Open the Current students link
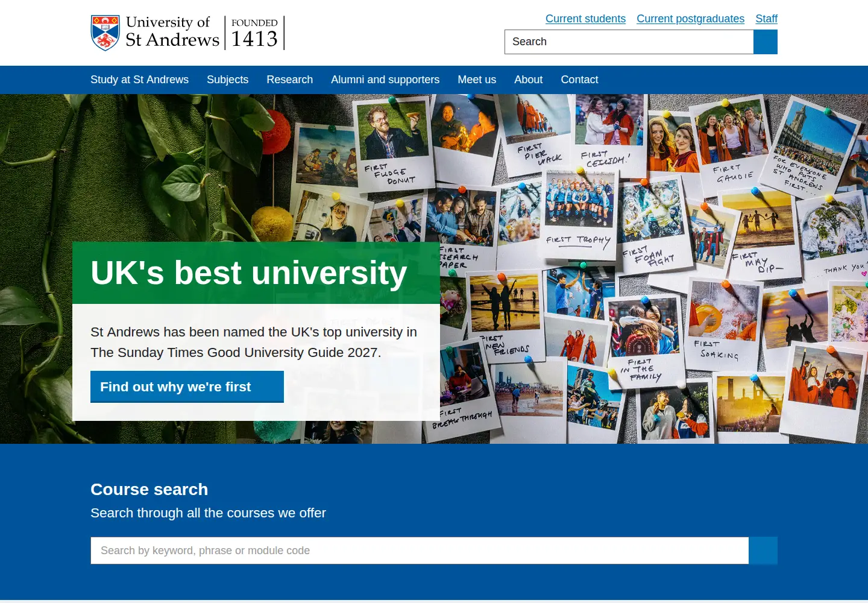 click(x=585, y=19)
